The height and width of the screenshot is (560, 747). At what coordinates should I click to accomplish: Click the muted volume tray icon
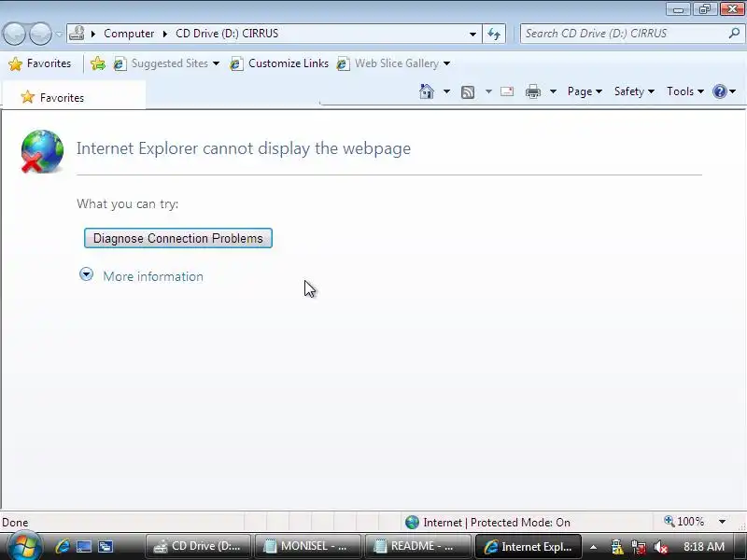(660, 547)
